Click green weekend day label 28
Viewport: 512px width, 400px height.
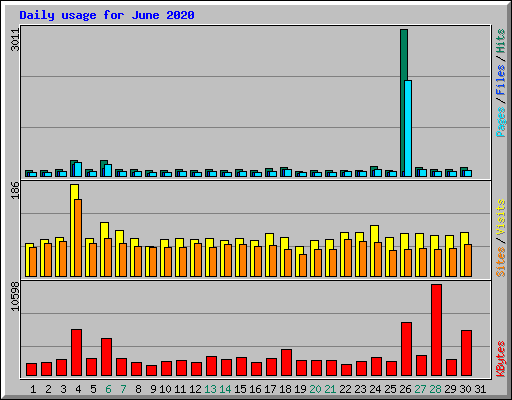435,389
